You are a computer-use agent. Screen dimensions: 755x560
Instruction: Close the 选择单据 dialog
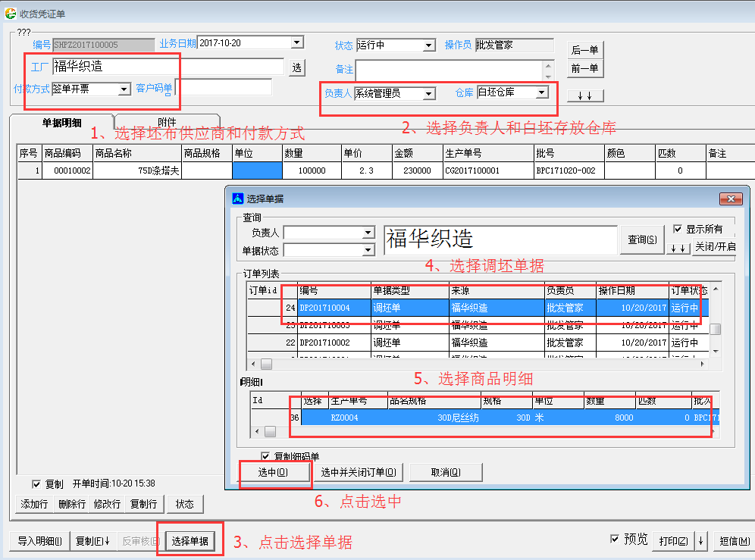[731, 199]
